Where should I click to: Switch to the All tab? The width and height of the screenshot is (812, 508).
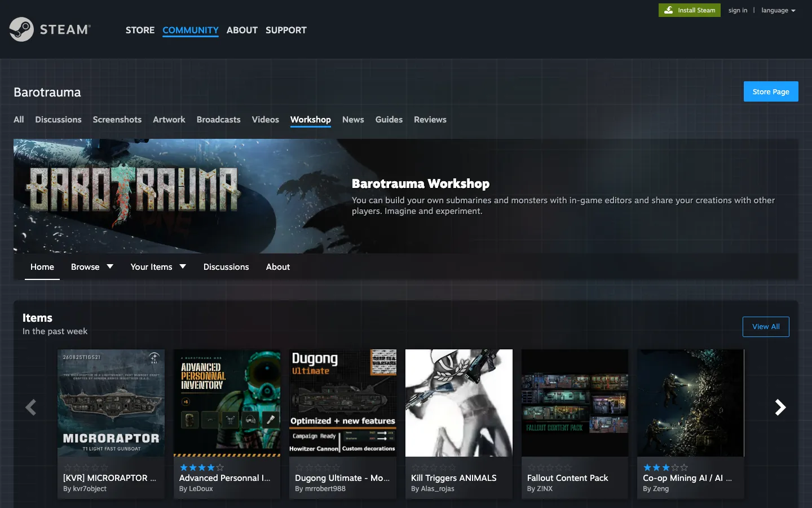click(x=19, y=120)
